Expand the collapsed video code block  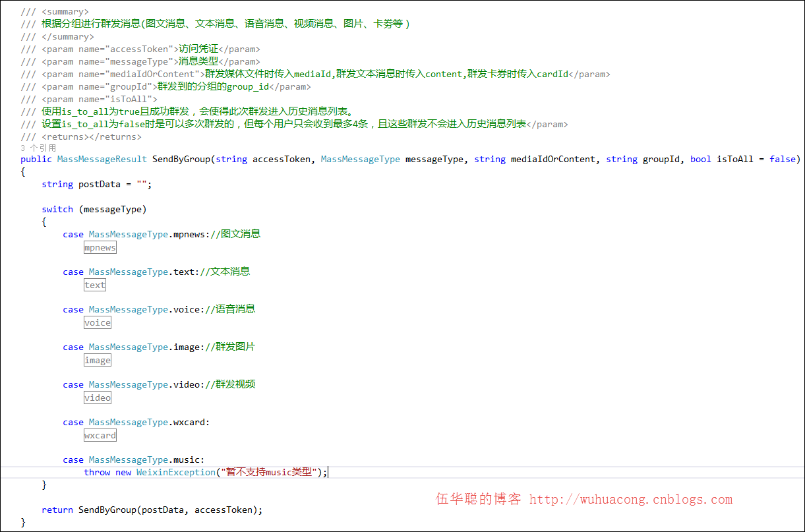pos(98,398)
